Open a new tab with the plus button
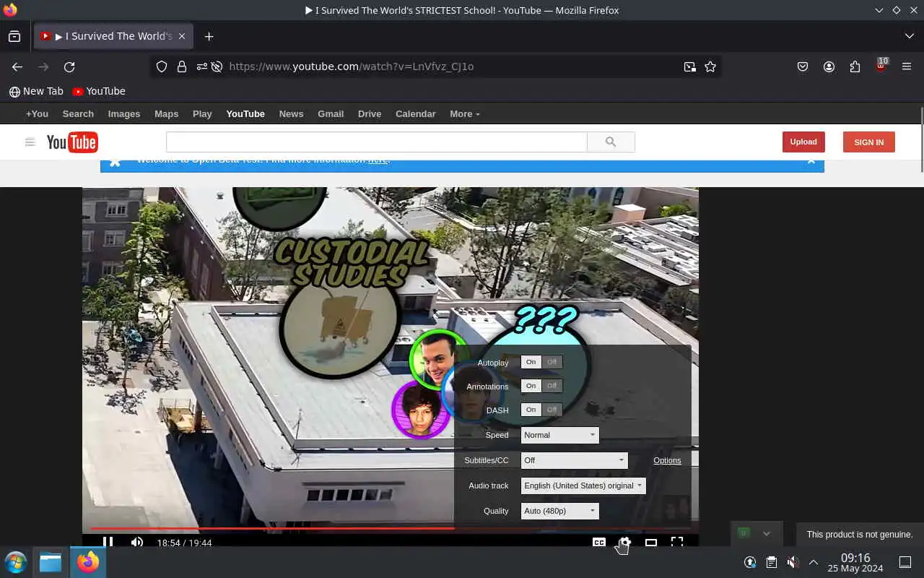 pos(209,36)
